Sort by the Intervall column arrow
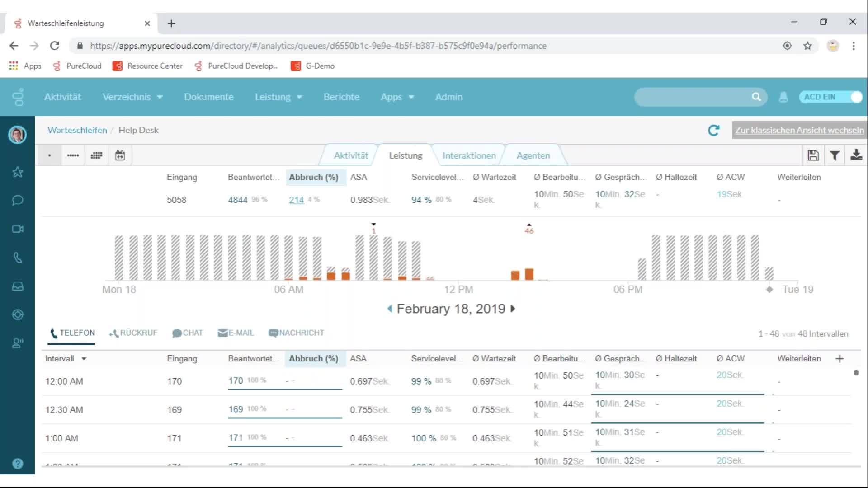This screenshot has width=868, height=488. (84, 359)
